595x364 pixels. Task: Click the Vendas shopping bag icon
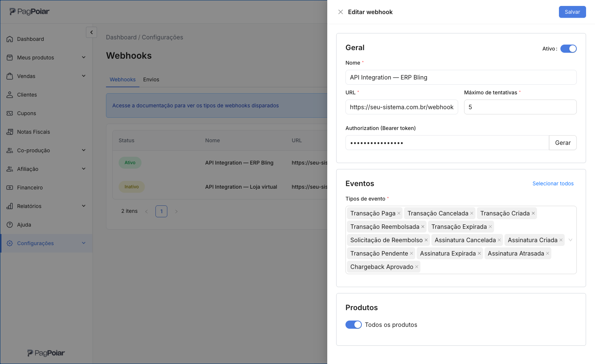10,76
